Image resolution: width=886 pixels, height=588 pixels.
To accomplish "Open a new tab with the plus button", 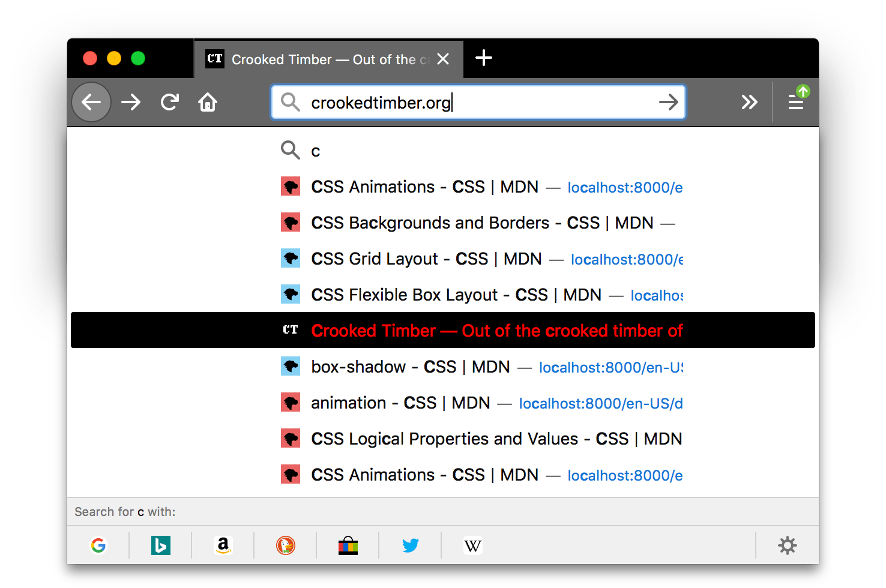I will 483,58.
